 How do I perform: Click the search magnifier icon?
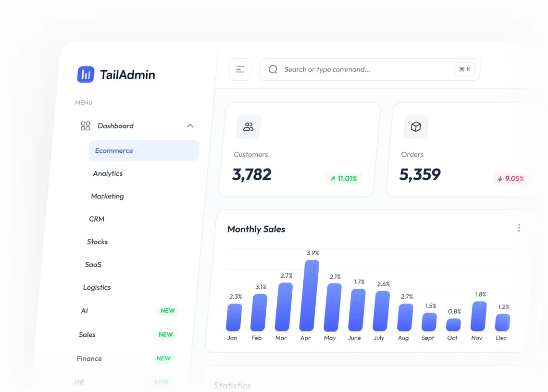pyautogui.click(x=273, y=70)
